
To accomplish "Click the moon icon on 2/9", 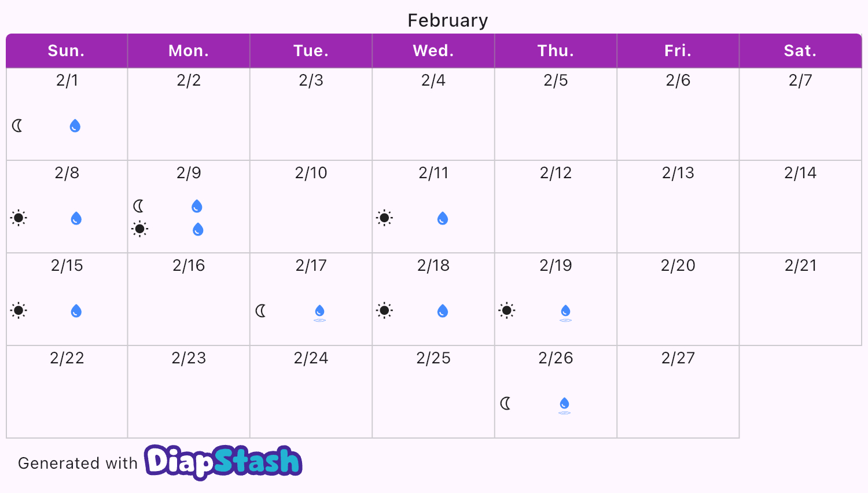I will click(139, 206).
